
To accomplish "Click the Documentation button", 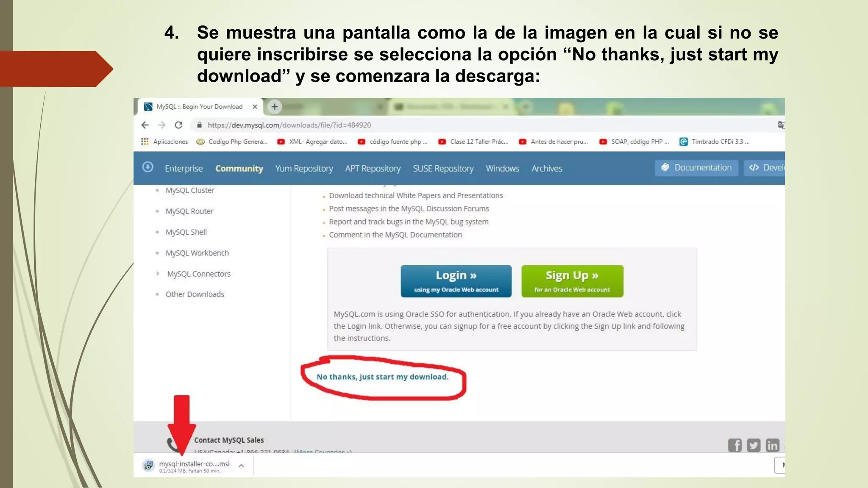I will coord(696,168).
